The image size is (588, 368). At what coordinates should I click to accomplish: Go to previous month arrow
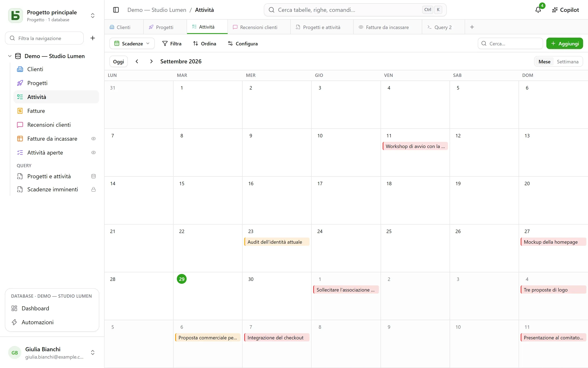pyautogui.click(x=137, y=61)
